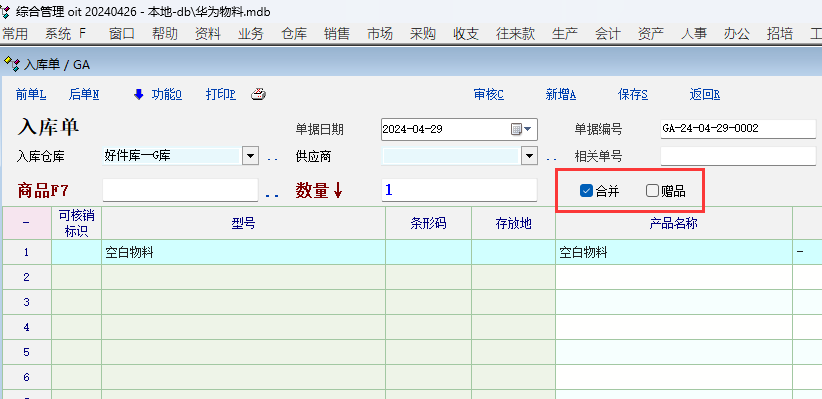Click the application icon in title bar
Viewport: 822px width, 399px height.
[x=6, y=12]
